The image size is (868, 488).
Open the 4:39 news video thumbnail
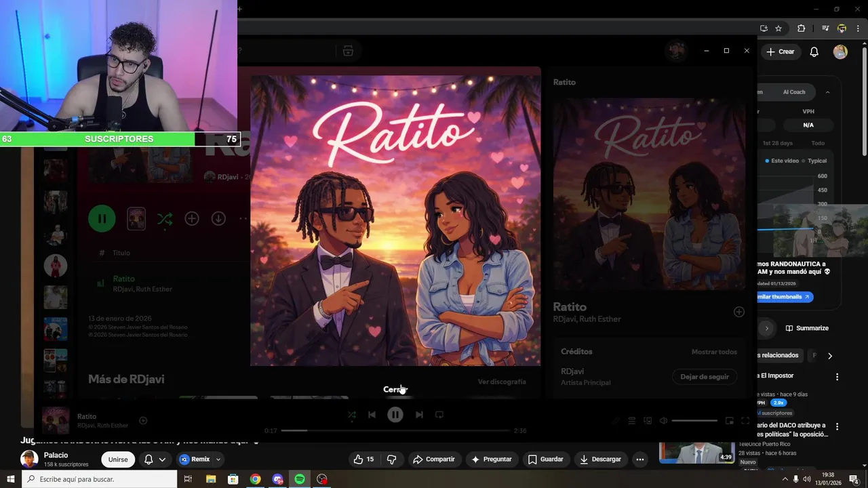(x=697, y=453)
